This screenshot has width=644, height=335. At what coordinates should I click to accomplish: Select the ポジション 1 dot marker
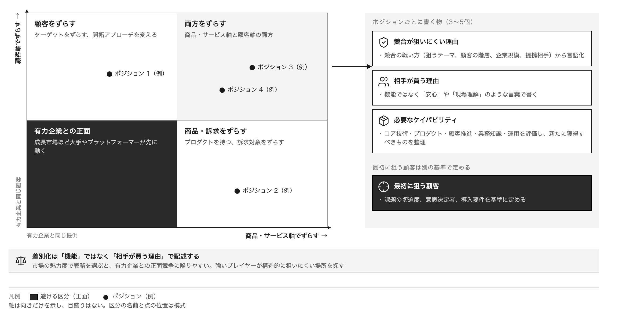[109, 74]
